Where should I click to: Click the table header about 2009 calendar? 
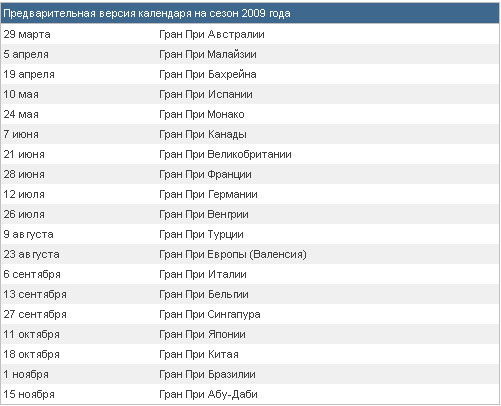coord(250,14)
